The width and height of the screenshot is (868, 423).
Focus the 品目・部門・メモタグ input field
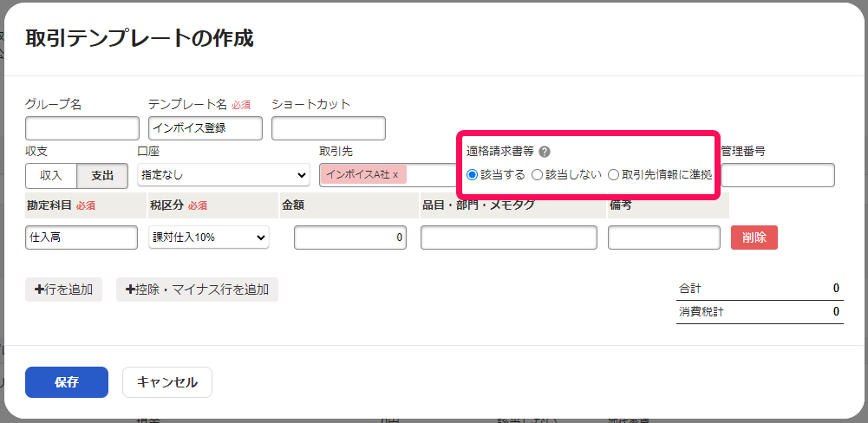tap(509, 238)
